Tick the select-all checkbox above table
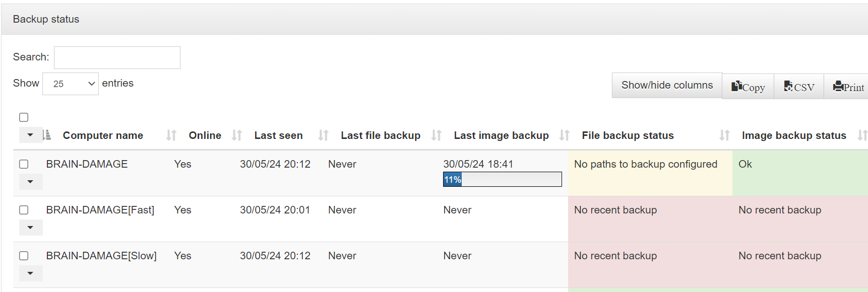 pos(24,117)
